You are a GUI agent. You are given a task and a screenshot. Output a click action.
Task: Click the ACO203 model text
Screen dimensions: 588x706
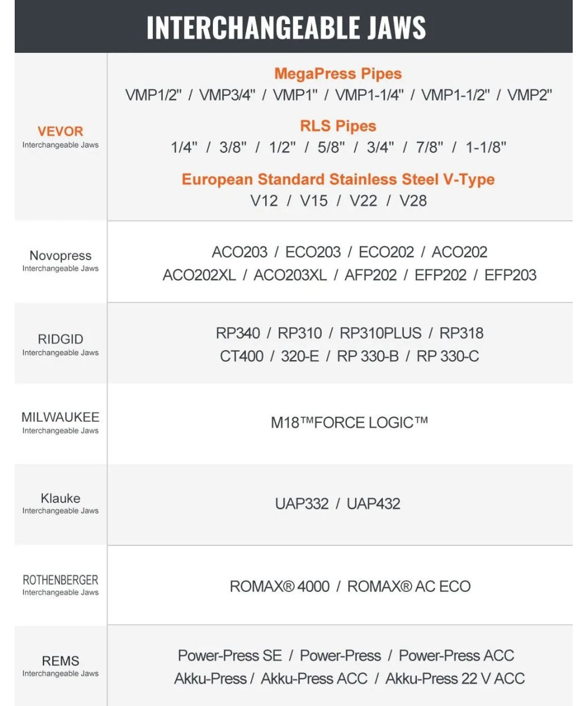pos(239,252)
